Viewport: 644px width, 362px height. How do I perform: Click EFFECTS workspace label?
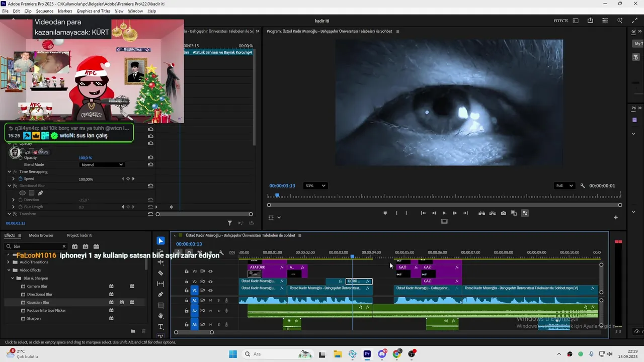tap(561, 21)
